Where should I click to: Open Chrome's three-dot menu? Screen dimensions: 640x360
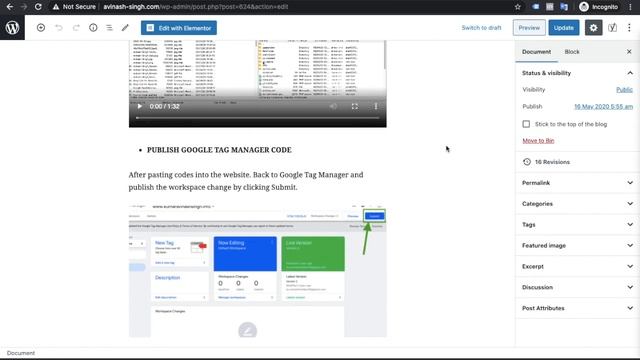coord(631,7)
